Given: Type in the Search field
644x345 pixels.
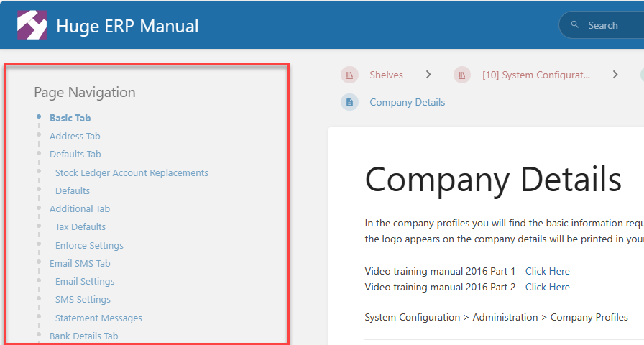Looking at the screenshot, I should 611,25.
